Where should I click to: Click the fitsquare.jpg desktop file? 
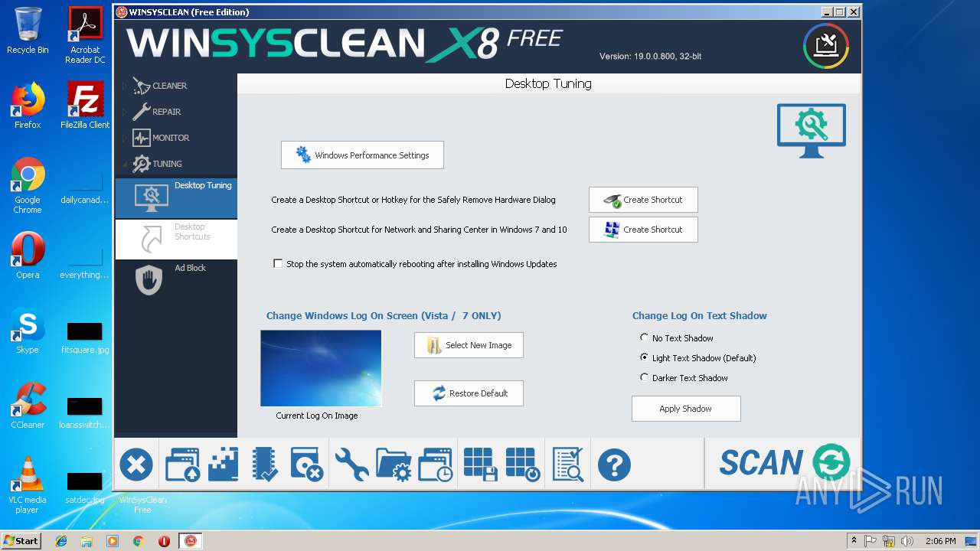85,337
